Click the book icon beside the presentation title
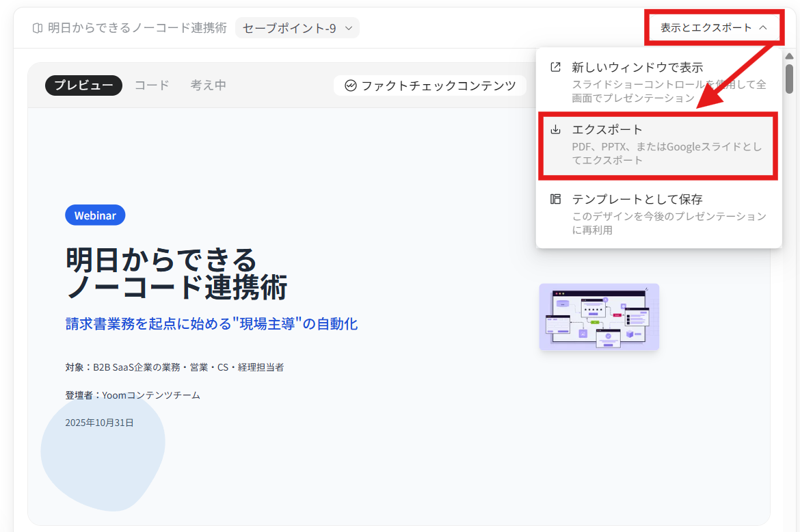This screenshot has height=532, width=800. [x=37, y=28]
